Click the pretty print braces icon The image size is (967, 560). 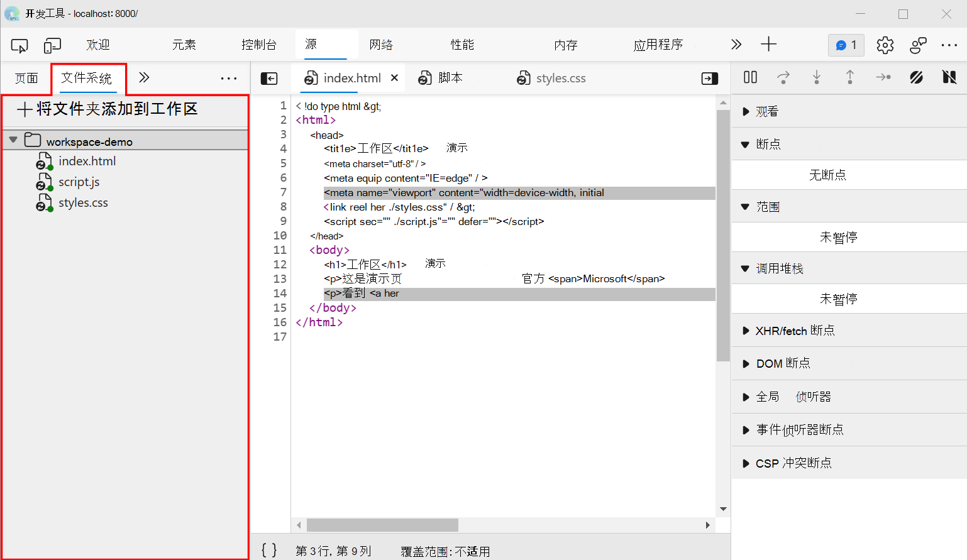[x=269, y=551]
